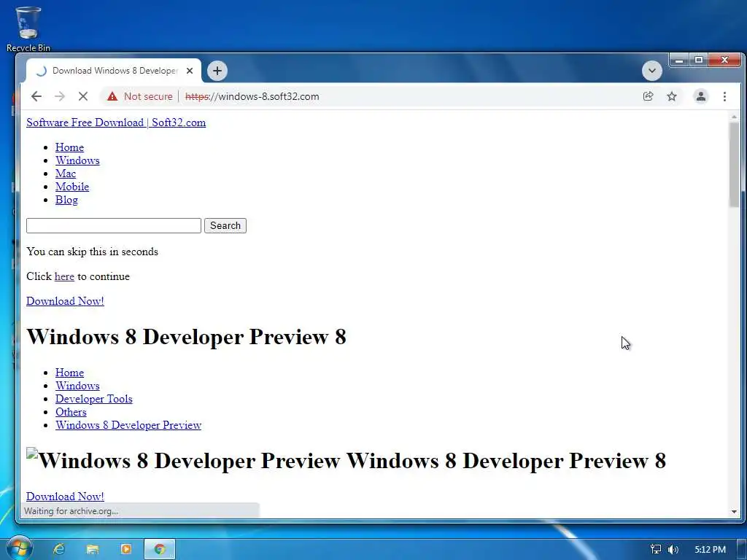Open the volume speaker tray icon
The width and height of the screenshot is (747, 560).
click(x=673, y=550)
